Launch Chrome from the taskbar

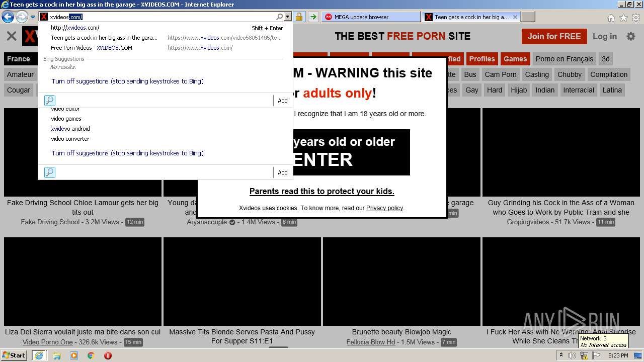[x=91, y=355]
